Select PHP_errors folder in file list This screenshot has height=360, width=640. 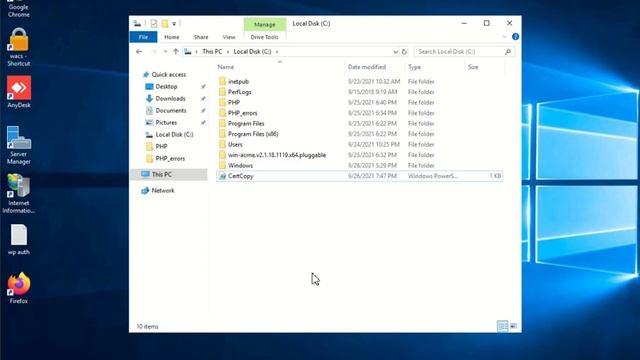[242, 113]
